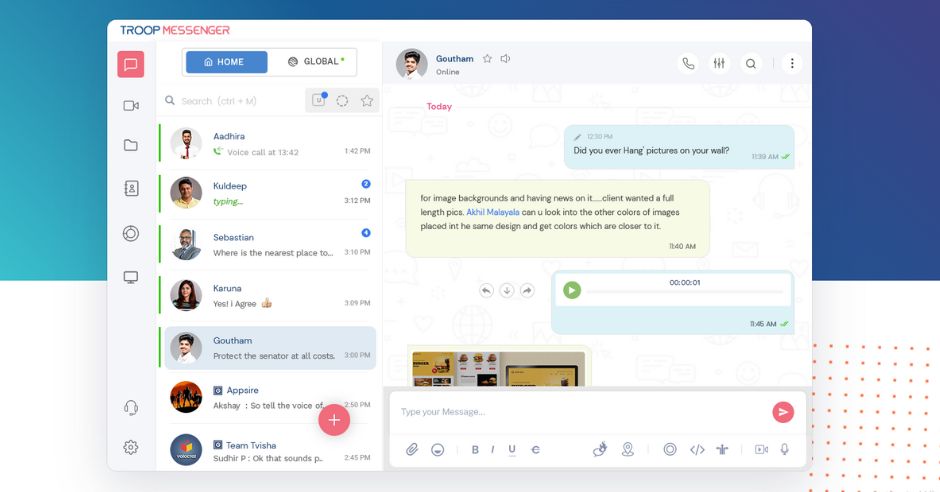Open the three-dot more options menu
The image size is (940, 492).
point(792,64)
